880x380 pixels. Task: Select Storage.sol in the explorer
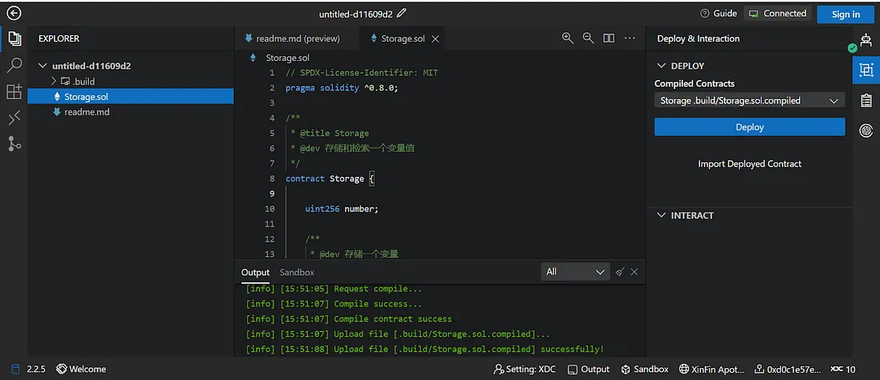pyautogui.click(x=130, y=97)
